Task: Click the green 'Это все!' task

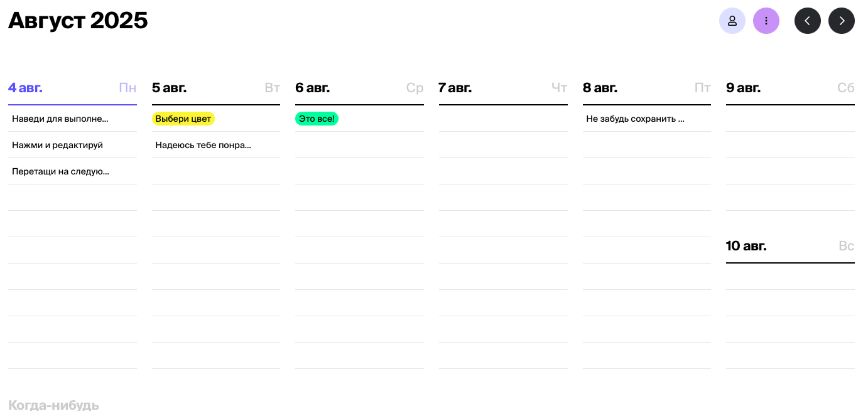Action: coord(317,119)
